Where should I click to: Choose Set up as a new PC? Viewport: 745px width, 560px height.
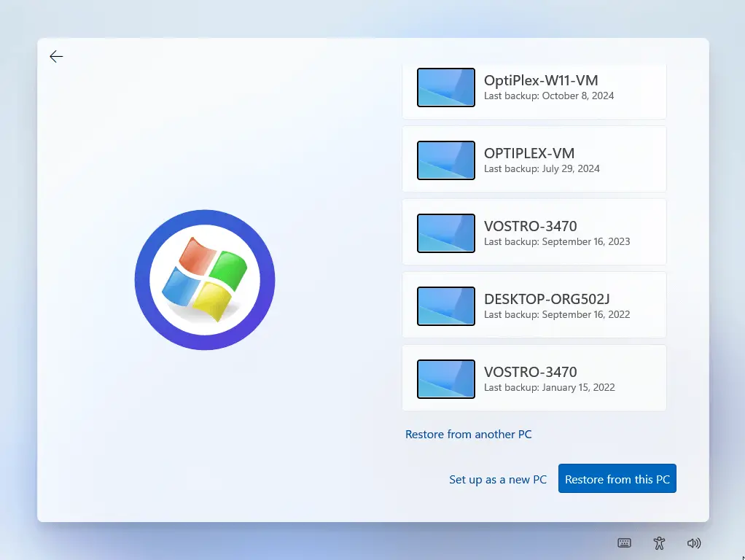[x=498, y=479]
